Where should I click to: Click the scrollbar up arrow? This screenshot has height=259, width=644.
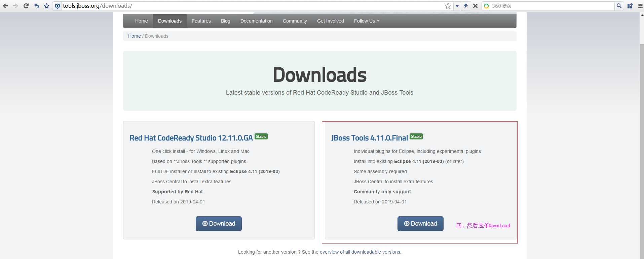[641, 15]
